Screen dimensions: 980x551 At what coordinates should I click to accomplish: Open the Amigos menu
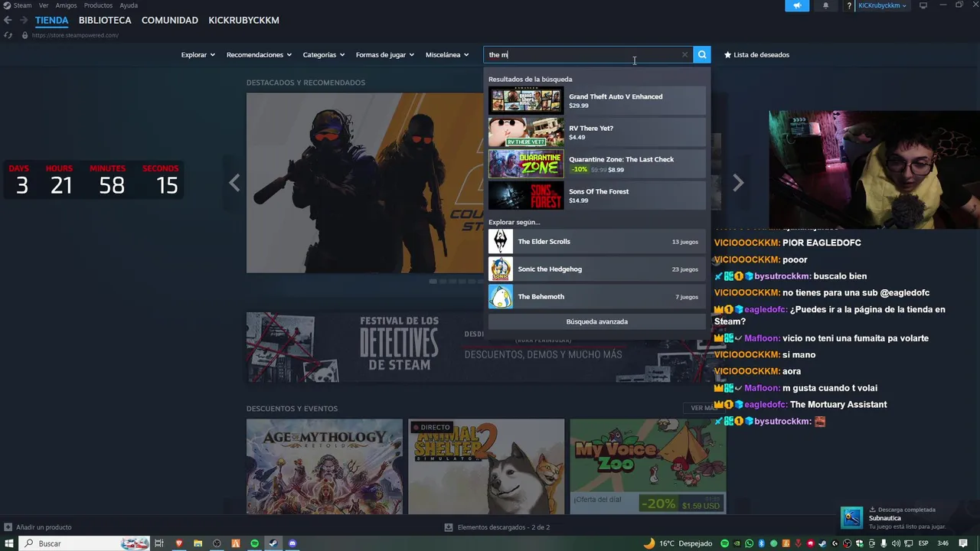(66, 5)
